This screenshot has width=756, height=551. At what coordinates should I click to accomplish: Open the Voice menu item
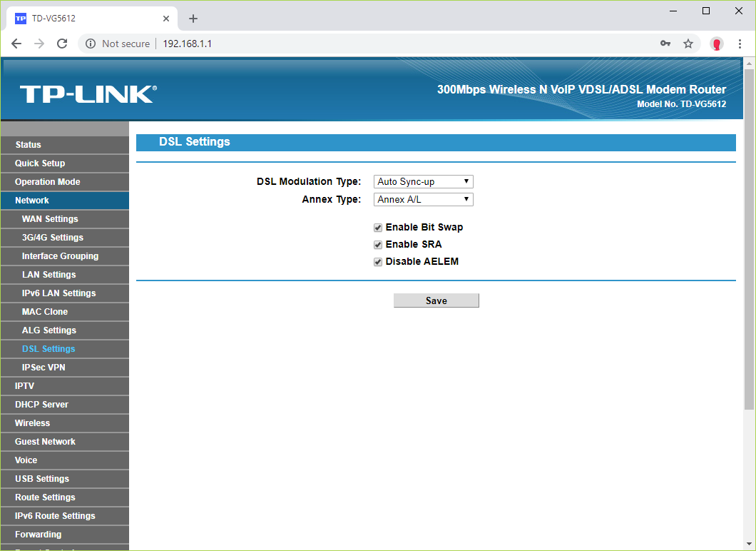pos(65,460)
